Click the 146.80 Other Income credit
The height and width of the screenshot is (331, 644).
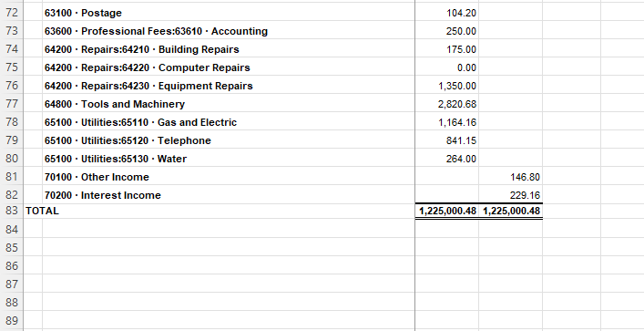click(525, 177)
